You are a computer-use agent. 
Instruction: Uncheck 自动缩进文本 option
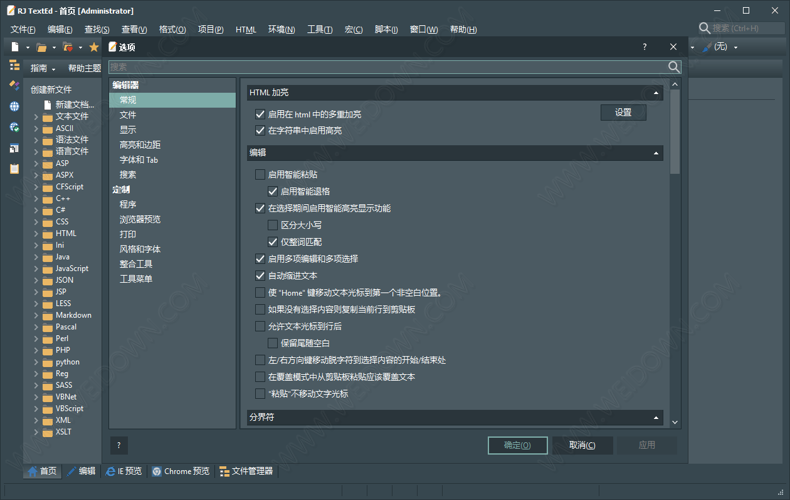tap(260, 276)
